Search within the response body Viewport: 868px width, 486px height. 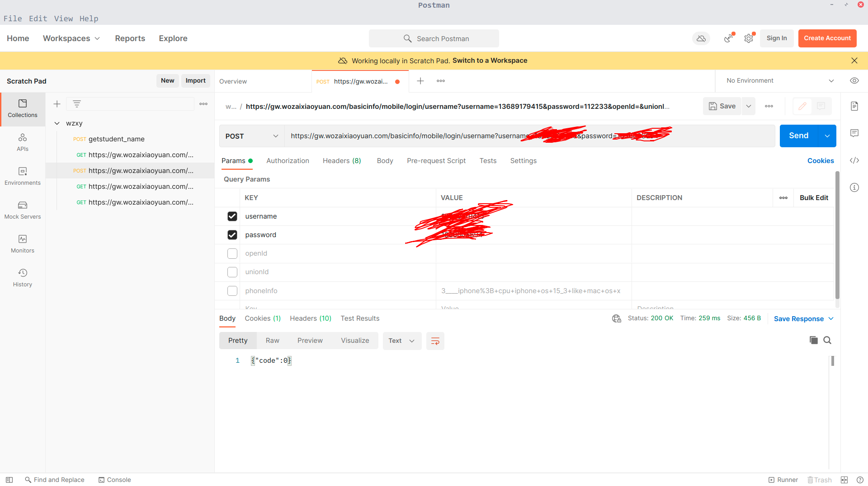(827, 340)
